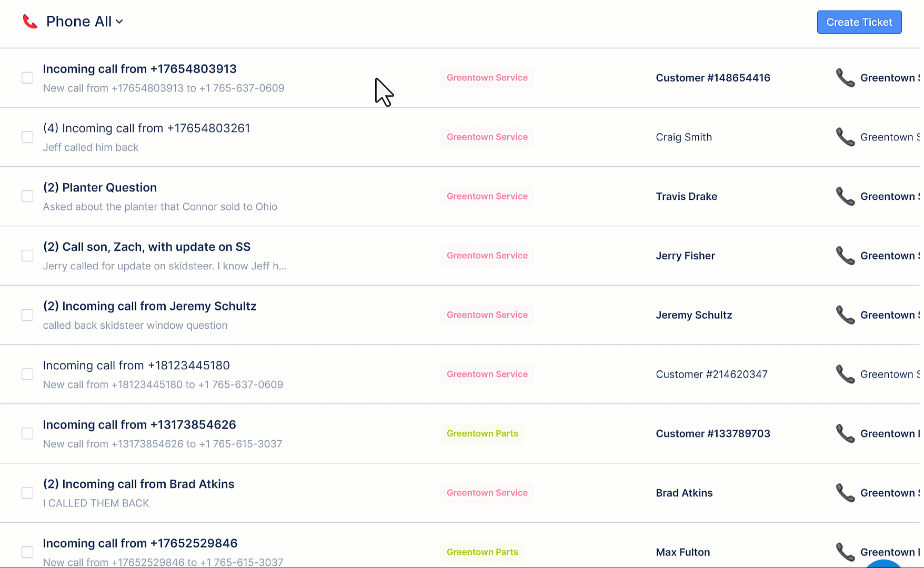Select checkbox for call from +18123445180

tap(27, 374)
